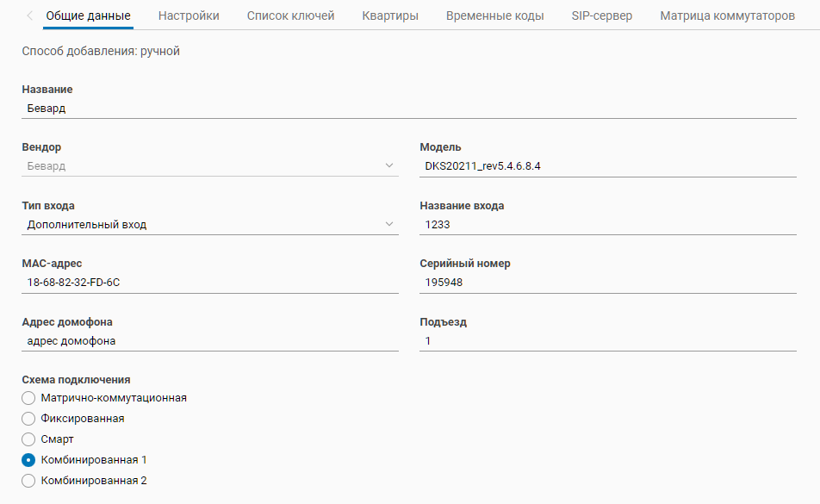Click the back arrow left of tabs
The height and width of the screenshot is (504, 820).
click(30, 16)
